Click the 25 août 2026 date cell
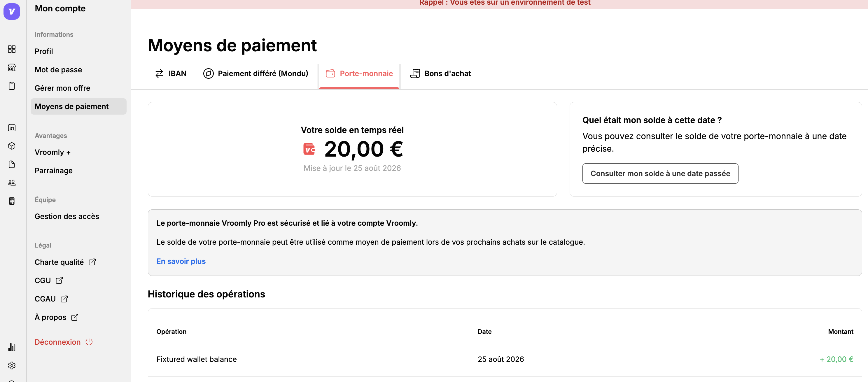 pyautogui.click(x=501, y=360)
